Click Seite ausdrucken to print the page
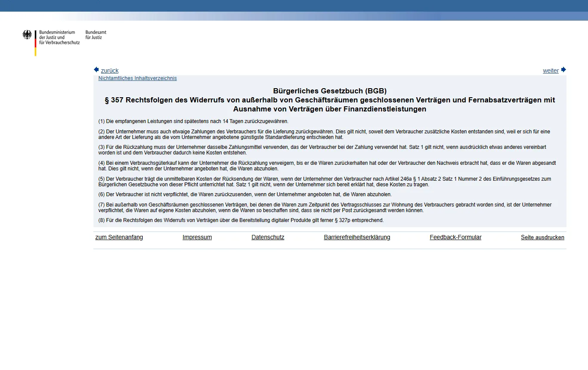Viewport: 588px width, 370px height. click(x=543, y=237)
